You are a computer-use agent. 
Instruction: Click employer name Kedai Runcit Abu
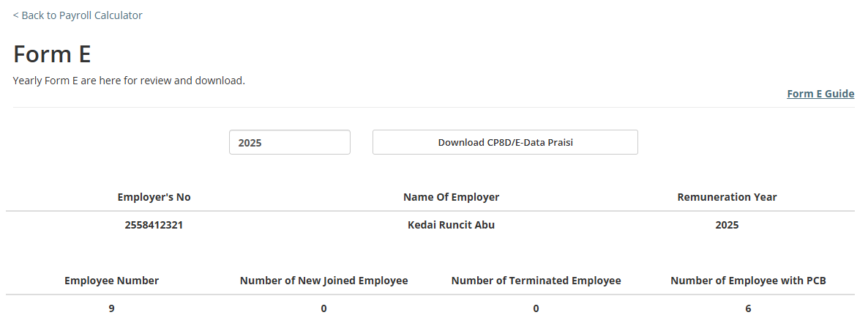[451, 225]
